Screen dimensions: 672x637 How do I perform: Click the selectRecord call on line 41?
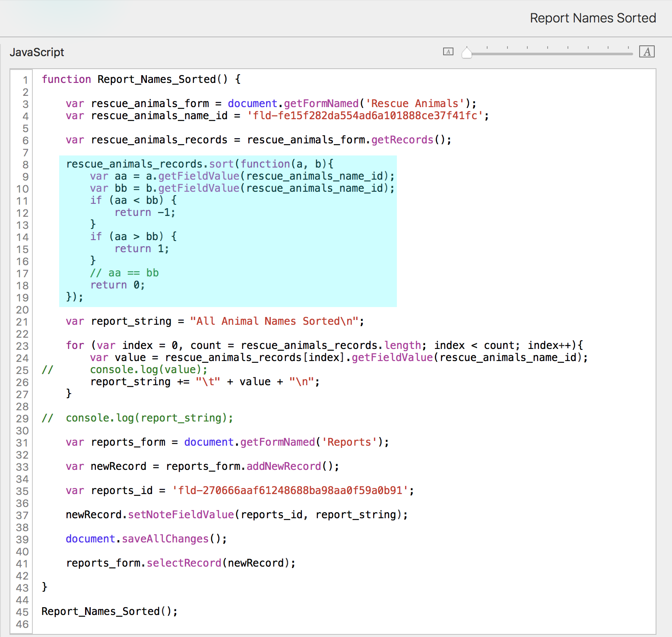tap(184, 563)
